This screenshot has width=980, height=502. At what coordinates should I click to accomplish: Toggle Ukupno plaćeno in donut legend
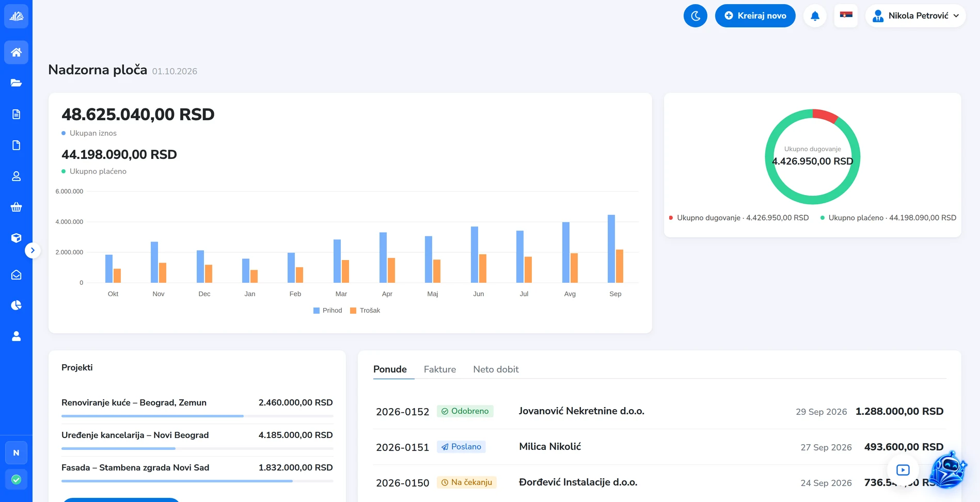pyautogui.click(x=888, y=218)
